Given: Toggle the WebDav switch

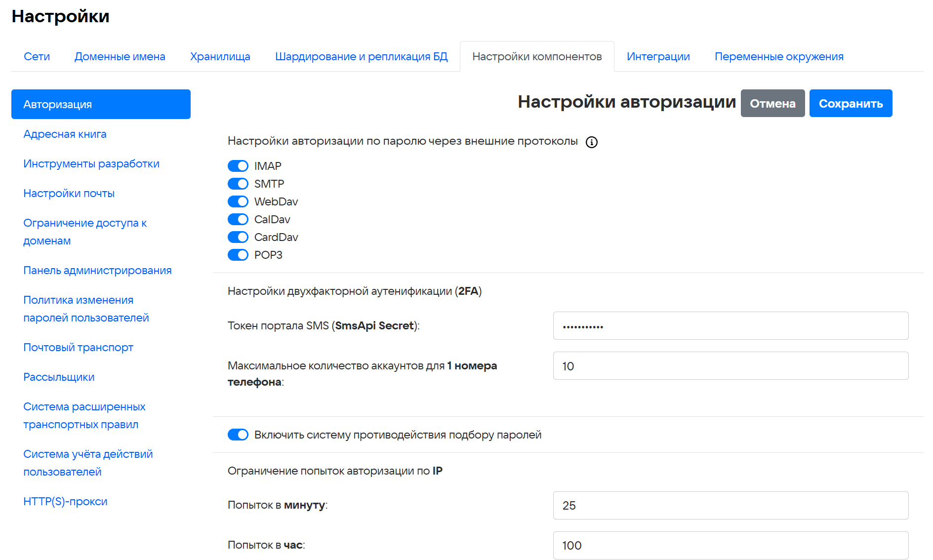Looking at the screenshot, I should [x=238, y=201].
